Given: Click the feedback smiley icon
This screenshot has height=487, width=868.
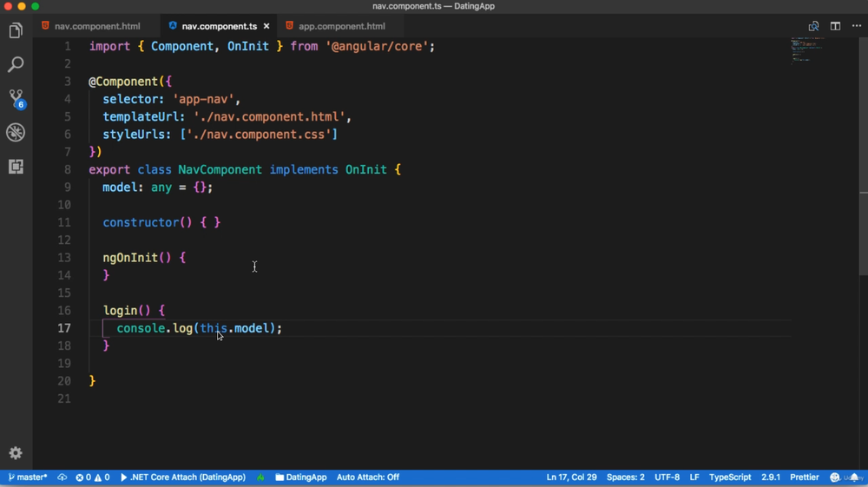Looking at the screenshot, I should coord(835,477).
